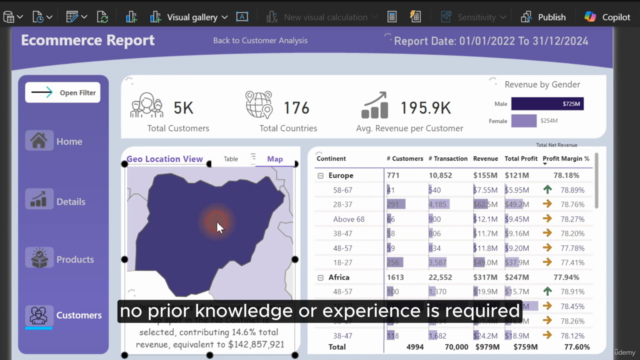Expand the Visual gallery dropdown arrow
This screenshot has height=360, width=640.
click(224, 17)
